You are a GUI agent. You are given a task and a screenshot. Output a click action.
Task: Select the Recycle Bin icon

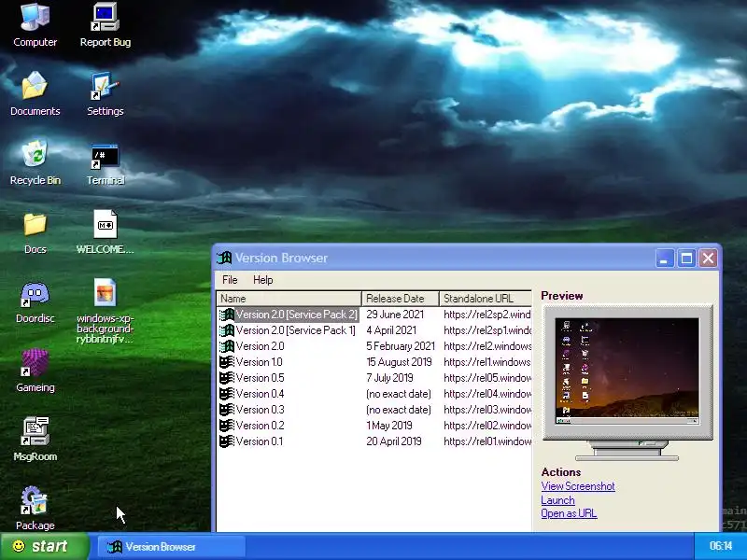tap(35, 154)
